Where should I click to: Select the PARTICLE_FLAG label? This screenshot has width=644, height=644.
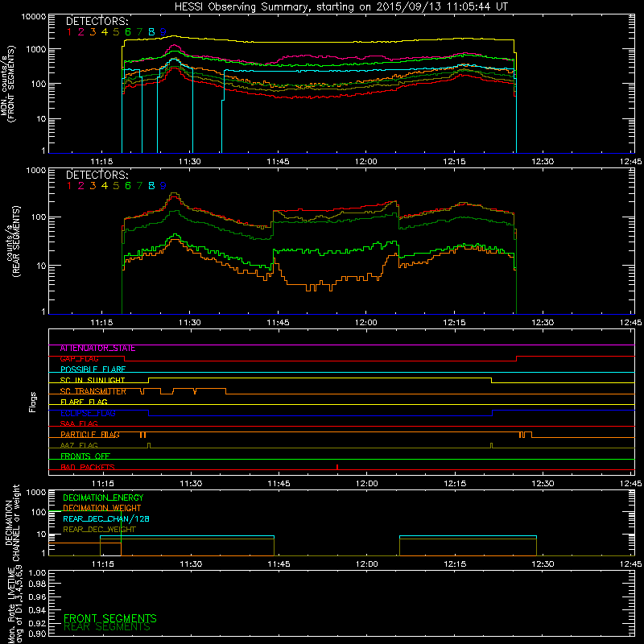pyautogui.click(x=90, y=435)
